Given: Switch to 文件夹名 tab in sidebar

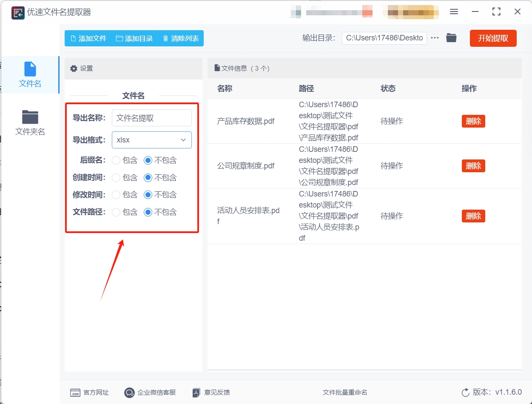Looking at the screenshot, I should (30, 122).
